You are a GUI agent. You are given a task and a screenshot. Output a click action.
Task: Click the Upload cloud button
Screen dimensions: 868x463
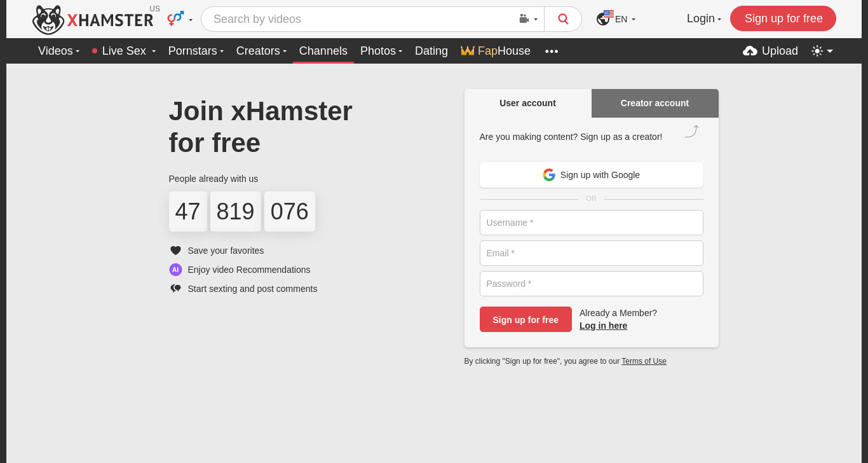[770, 51]
